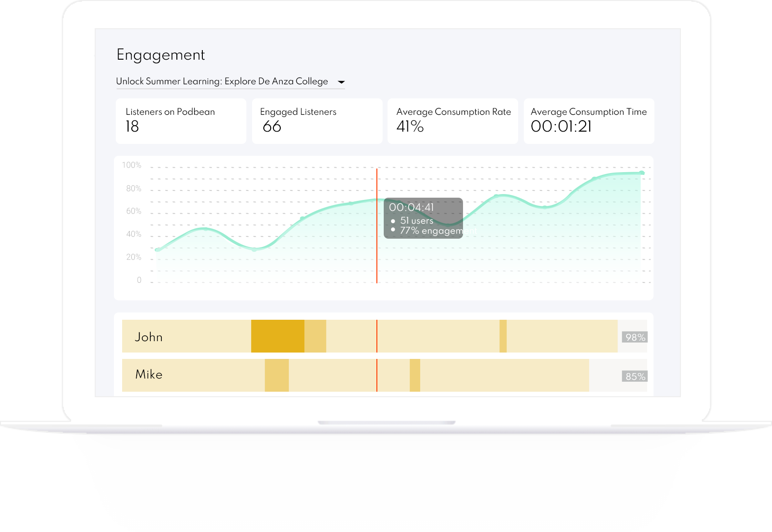The height and width of the screenshot is (532, 772).
Task: Open the episode selection dropdown arrow
Action: click(341, 82)
